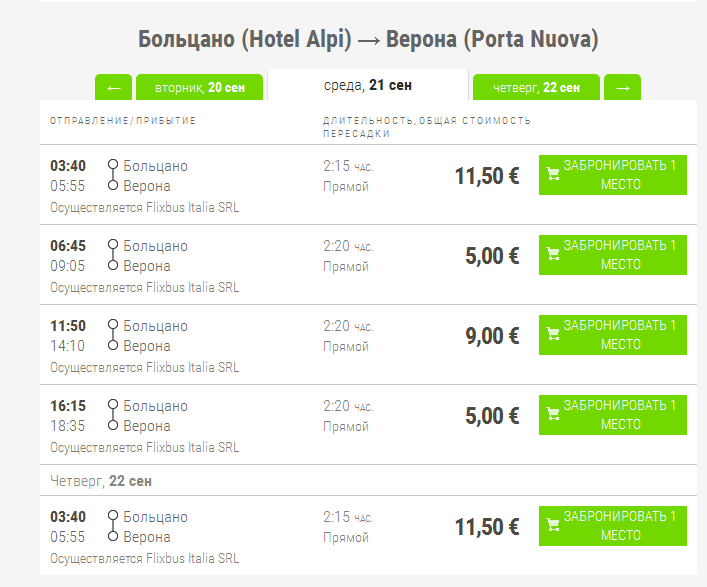Screen dimensions: 707x587
Task: Open the четверг, 22 сен tab
Action: (536, 88)
